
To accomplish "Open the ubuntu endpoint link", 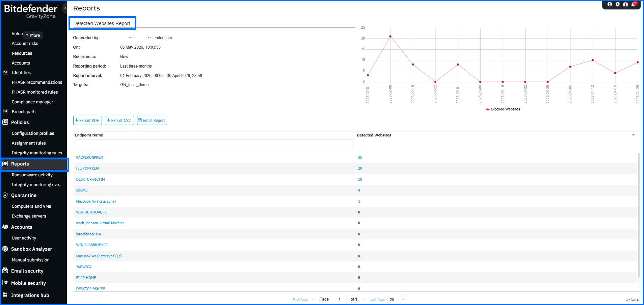I will pyautogui.click(x=82, y=190).
